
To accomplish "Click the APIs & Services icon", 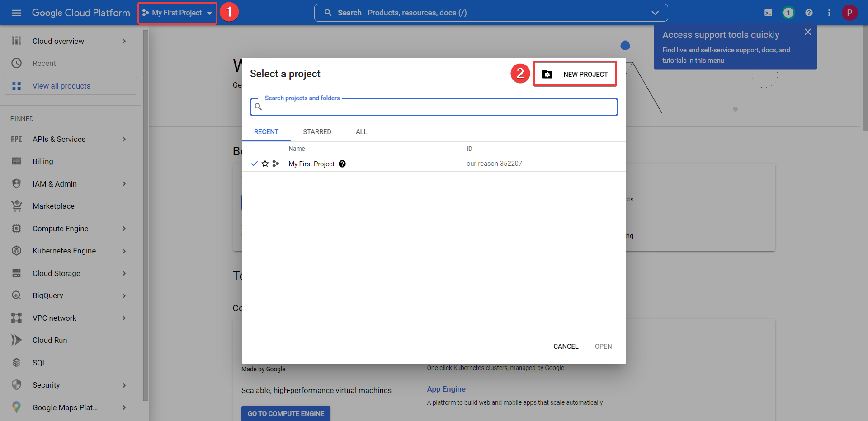I will [16, 139].
